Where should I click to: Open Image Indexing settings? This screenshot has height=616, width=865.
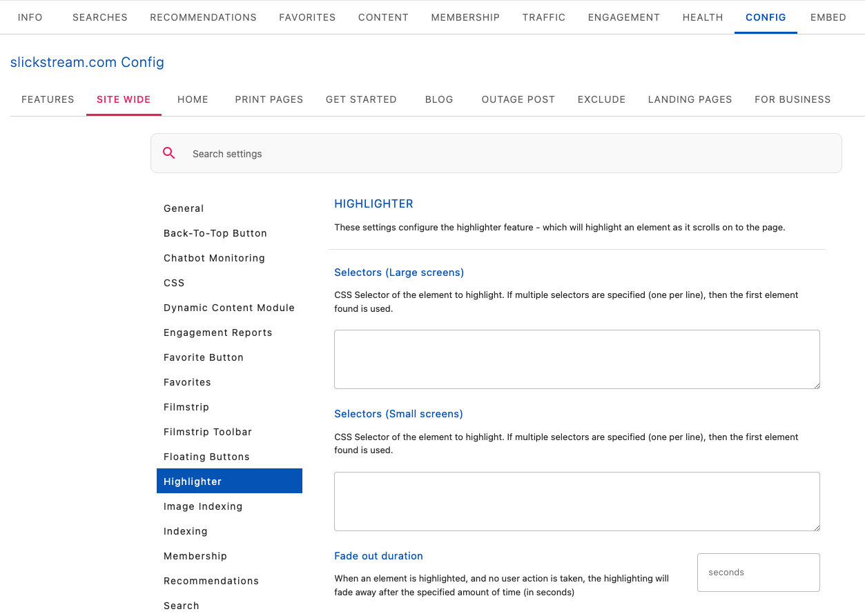coord(203,506)
